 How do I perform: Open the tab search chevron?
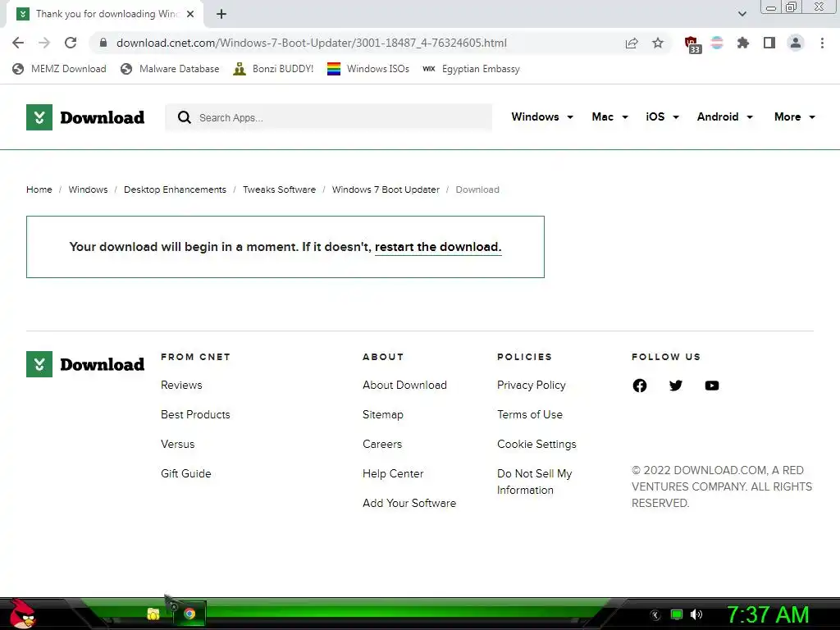742,14
